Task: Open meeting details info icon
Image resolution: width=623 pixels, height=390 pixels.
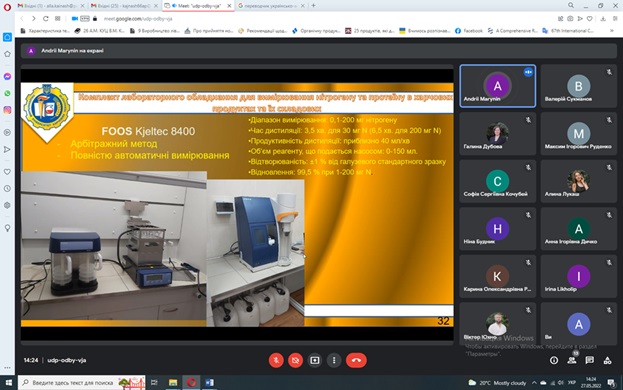Action: pyautogui.click(x=554, y=360)
